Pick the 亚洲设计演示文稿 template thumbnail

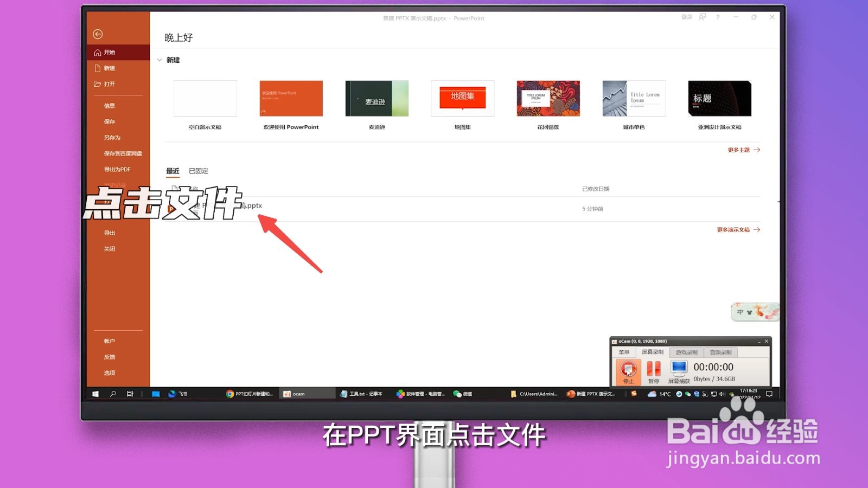[719, 98]
